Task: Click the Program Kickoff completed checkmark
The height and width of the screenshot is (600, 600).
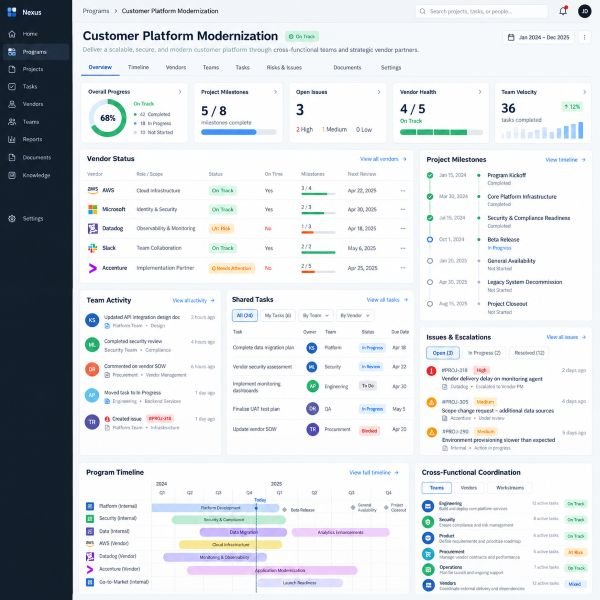Action: [430, 175]
